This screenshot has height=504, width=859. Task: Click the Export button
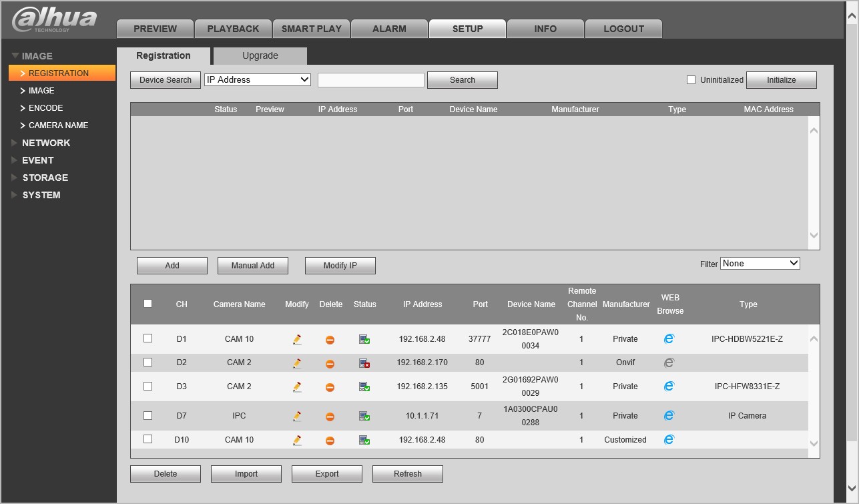tap(327, 474)
